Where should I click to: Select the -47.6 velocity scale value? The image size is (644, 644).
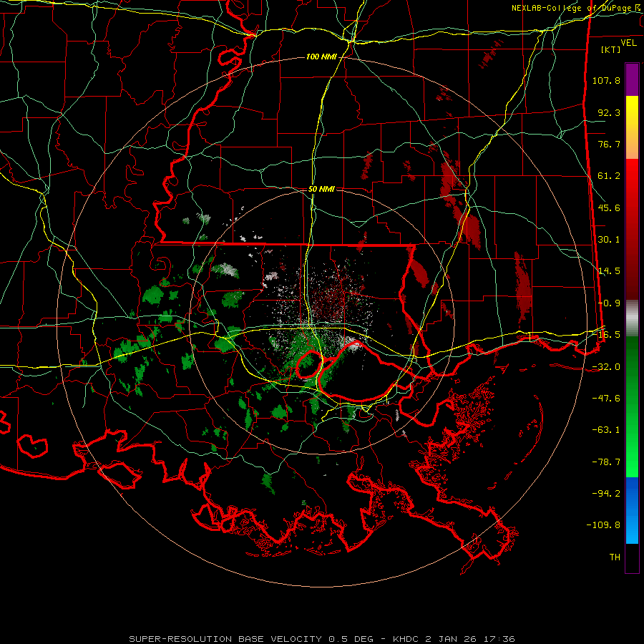pyautogui.click(x=606, y=399)
